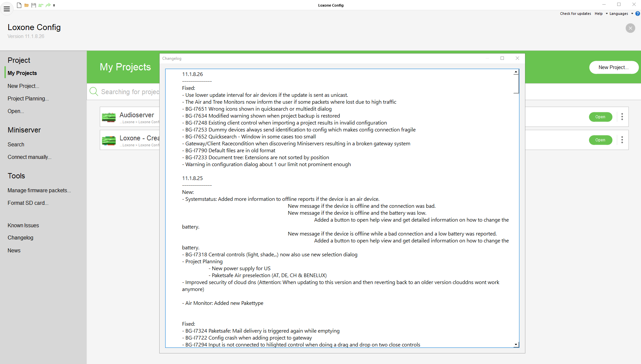Open more options for Audioserver project
This screenshot has width=641, height=364.
tap(622, 117)
